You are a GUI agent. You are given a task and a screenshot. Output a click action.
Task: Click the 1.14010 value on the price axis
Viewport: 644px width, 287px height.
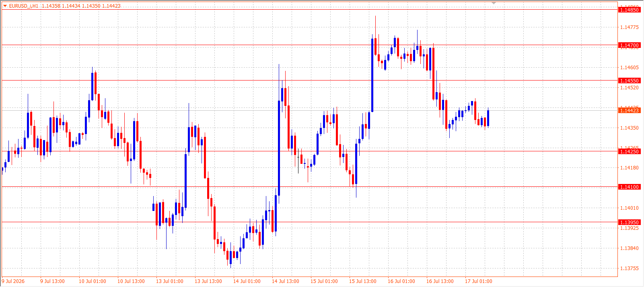click(x=630, y=208)
